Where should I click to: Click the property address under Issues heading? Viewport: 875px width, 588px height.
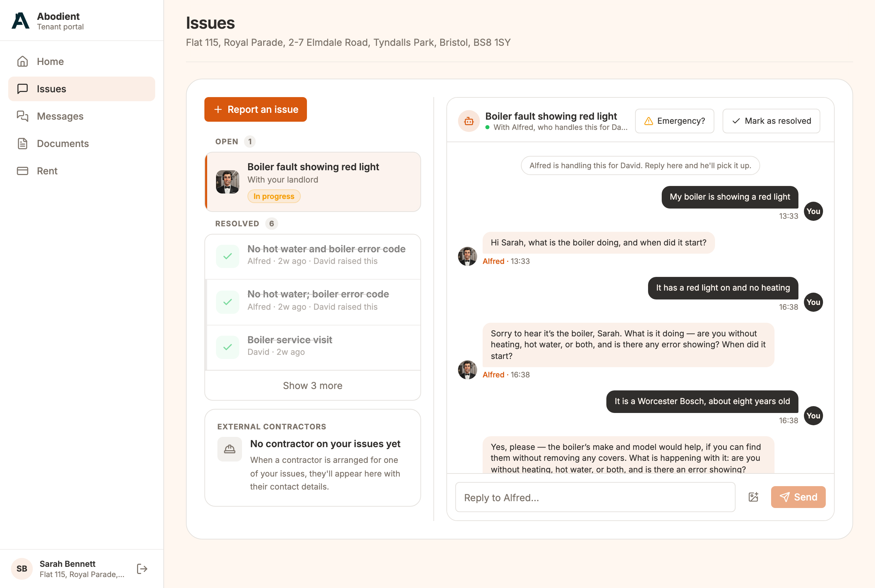(348, 42)
